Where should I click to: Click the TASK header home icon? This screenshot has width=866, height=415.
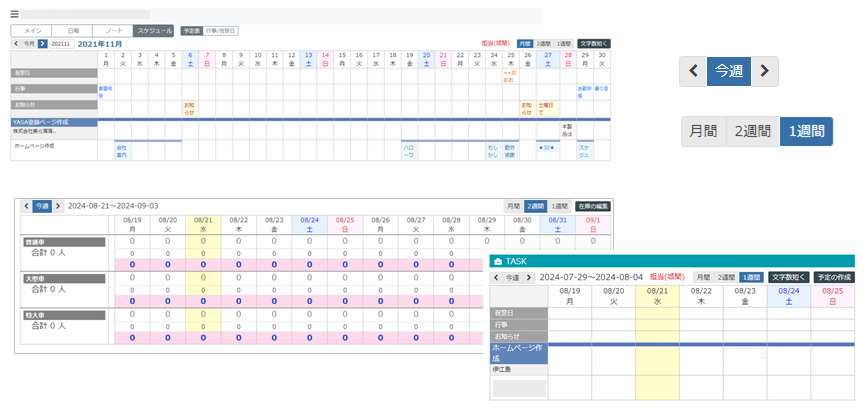(x=498, y=261)
